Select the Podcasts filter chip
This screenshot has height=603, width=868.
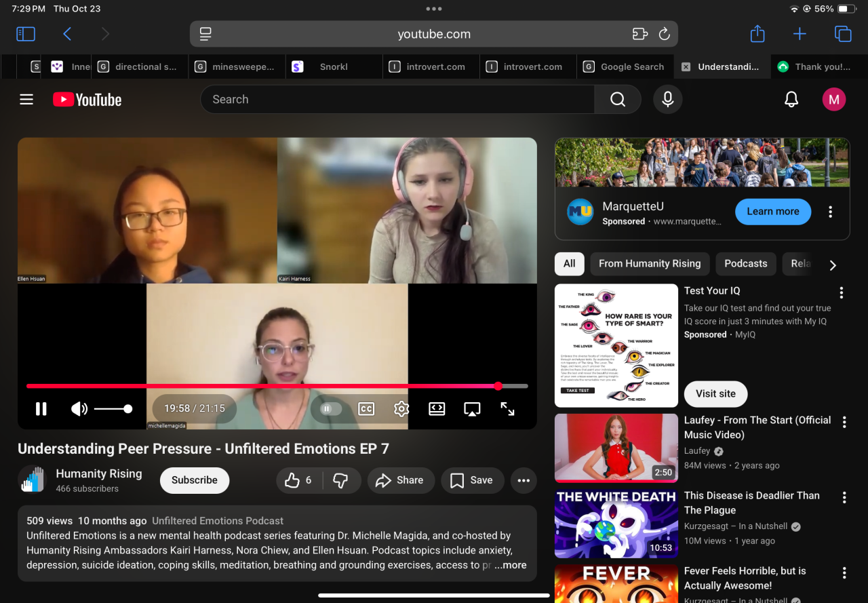point(745,264)
